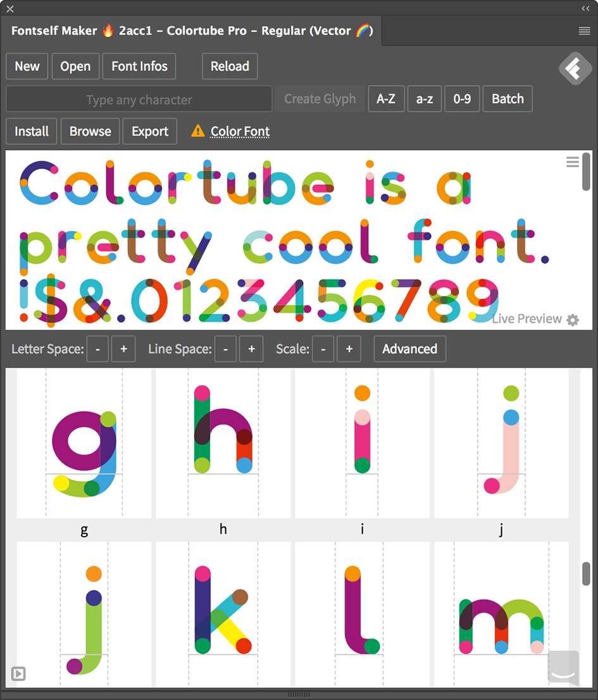
Task: Select the l glyph thumbnail
Action: pyautogui.click(x=363, y=615)
